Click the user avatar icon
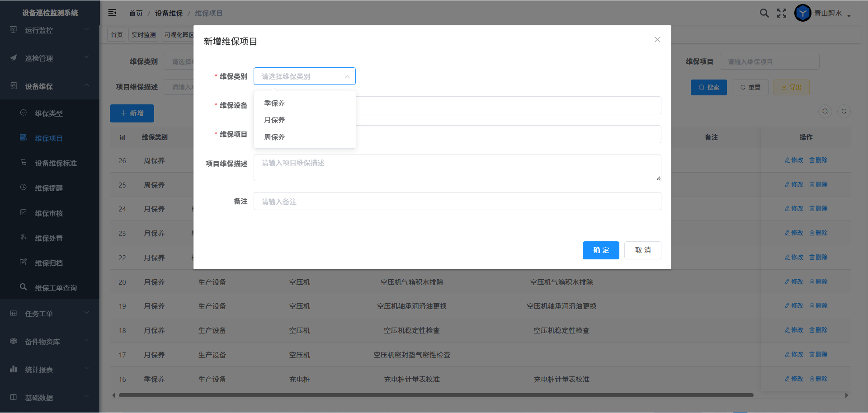 point(802,13)
